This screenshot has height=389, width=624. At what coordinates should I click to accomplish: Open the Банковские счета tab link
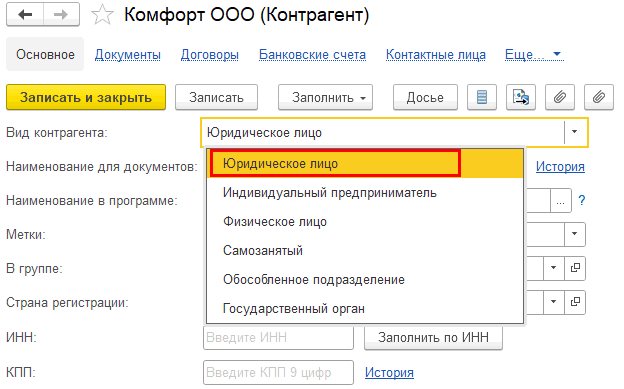[312, 55]
